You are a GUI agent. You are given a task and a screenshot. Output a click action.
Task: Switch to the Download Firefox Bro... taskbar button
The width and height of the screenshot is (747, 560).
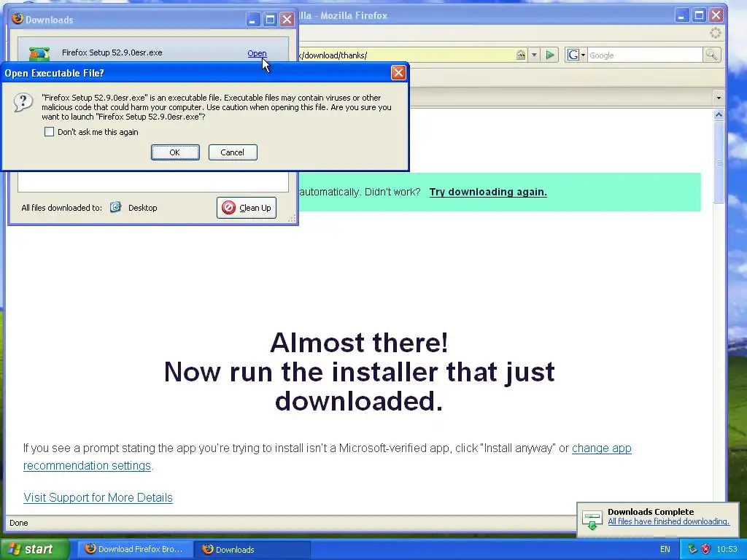135,549
